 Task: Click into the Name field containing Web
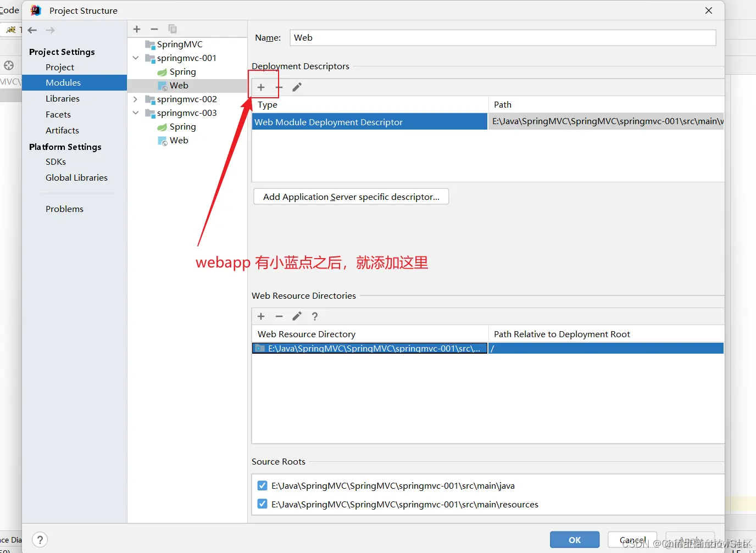tap(503, 38)
